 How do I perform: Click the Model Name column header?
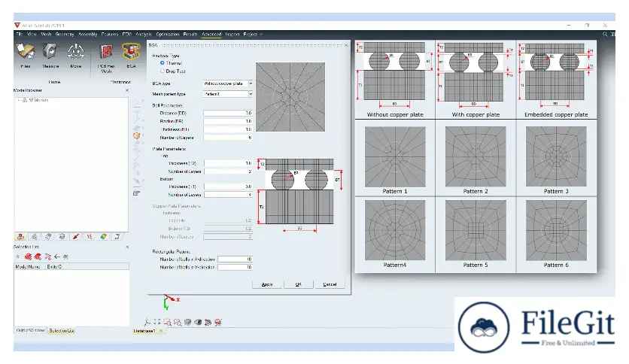(x=29, y=266)
